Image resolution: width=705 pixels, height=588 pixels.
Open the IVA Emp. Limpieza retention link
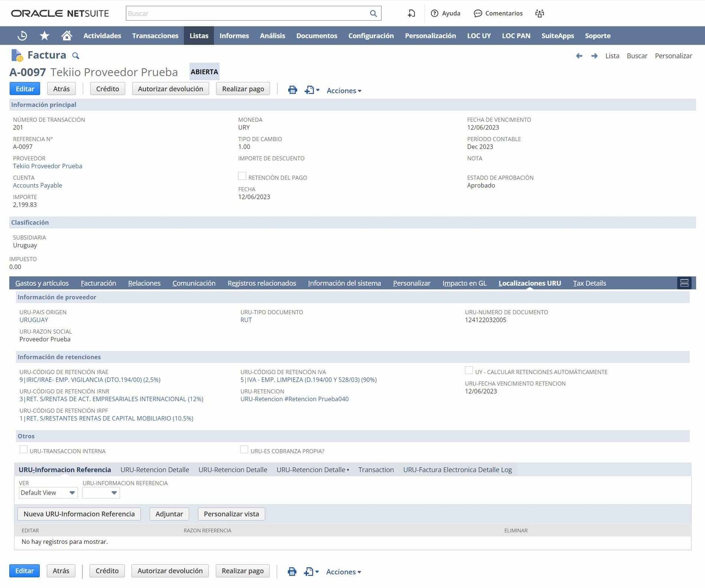coord(308,380)
